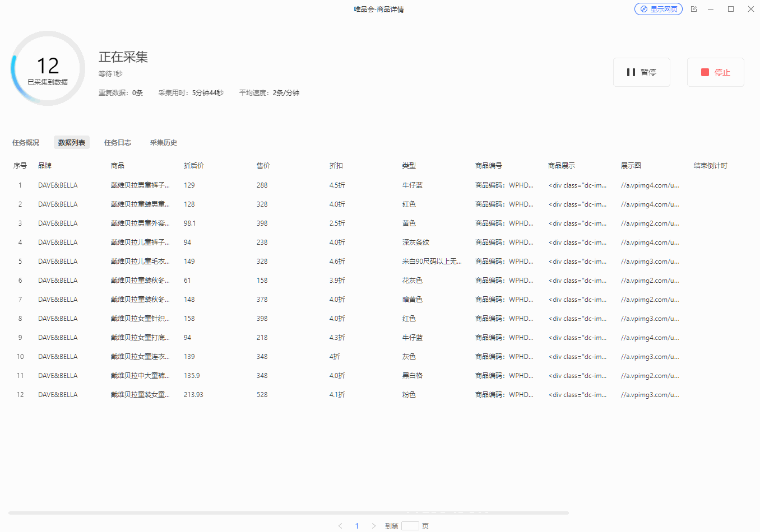Focus the 到第 page number input

410,526
